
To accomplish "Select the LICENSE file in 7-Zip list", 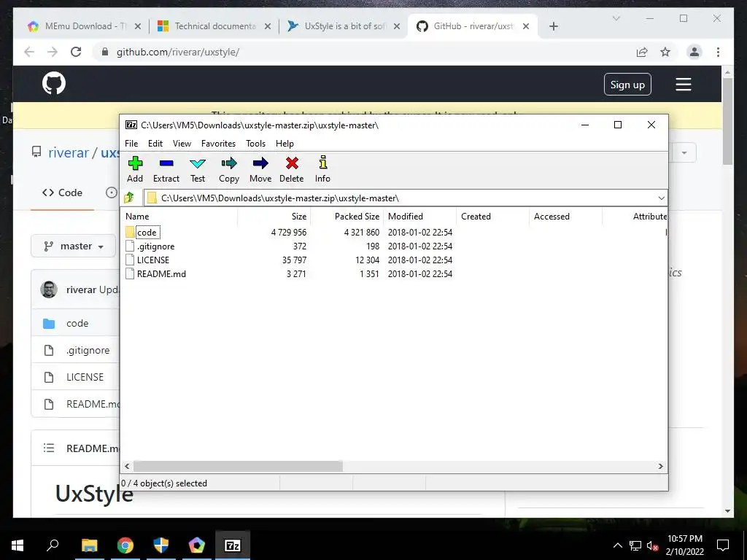I will click(x=152, y=260).
